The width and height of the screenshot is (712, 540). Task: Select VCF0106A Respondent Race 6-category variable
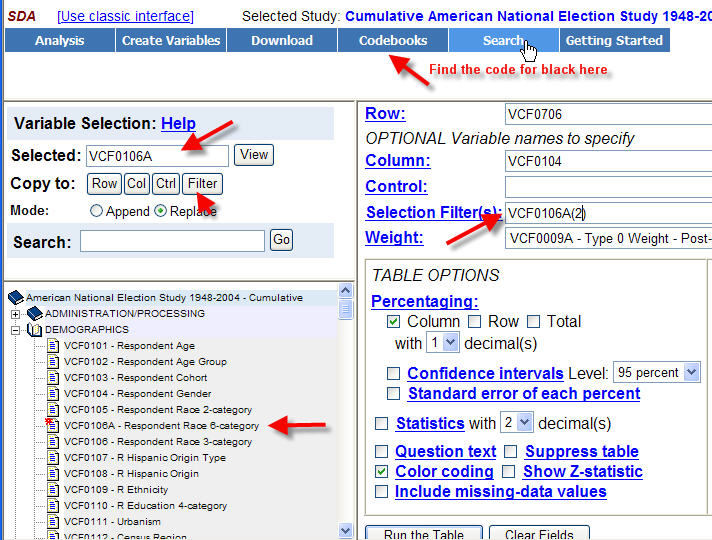tap(161, 426)
